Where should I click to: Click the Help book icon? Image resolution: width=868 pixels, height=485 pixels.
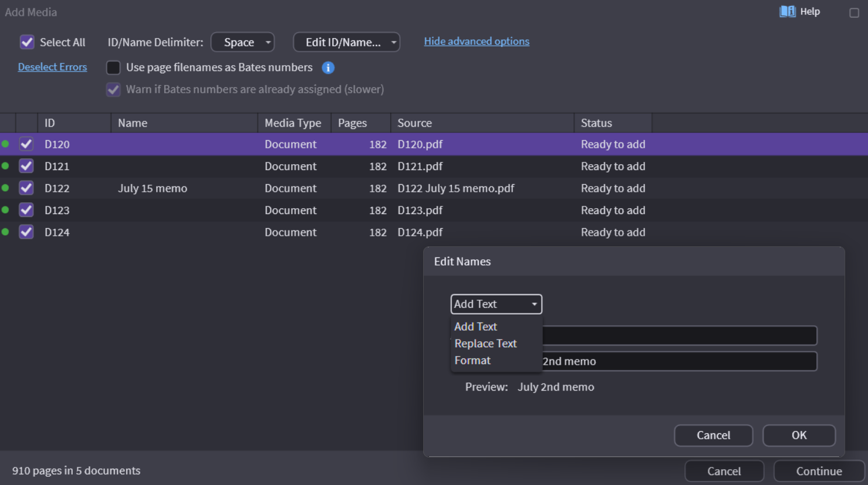point(787,12)
